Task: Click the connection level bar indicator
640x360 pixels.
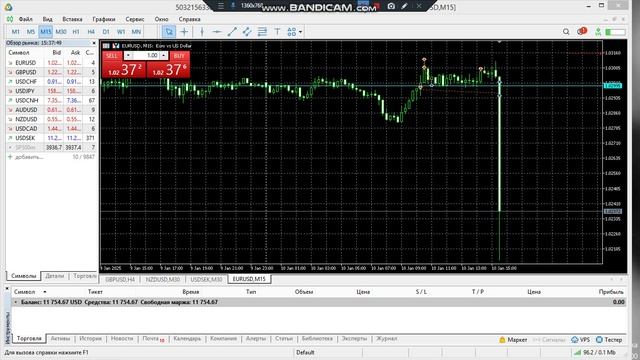Action: click(x=616, y=32)
